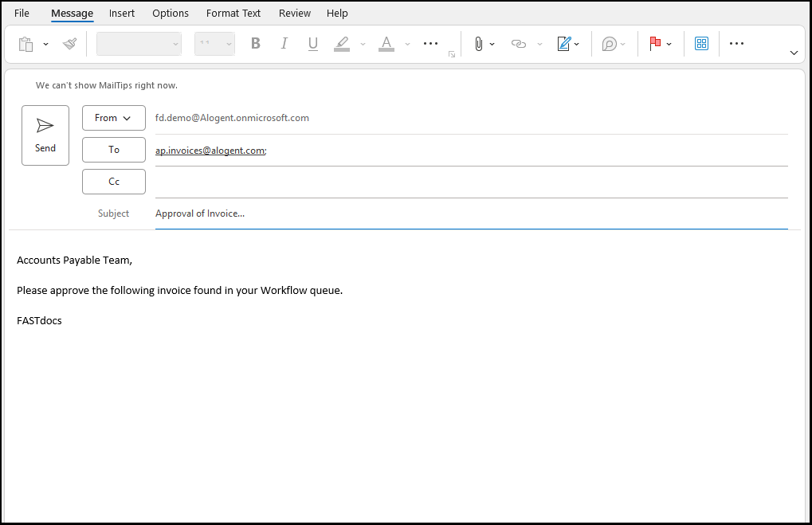
Task: Open the From account dropdown
Action: tap(113, 118)
